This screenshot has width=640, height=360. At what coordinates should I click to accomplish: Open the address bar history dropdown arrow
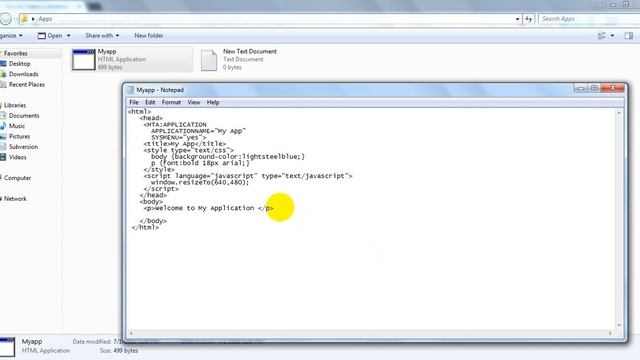(518, 19)
